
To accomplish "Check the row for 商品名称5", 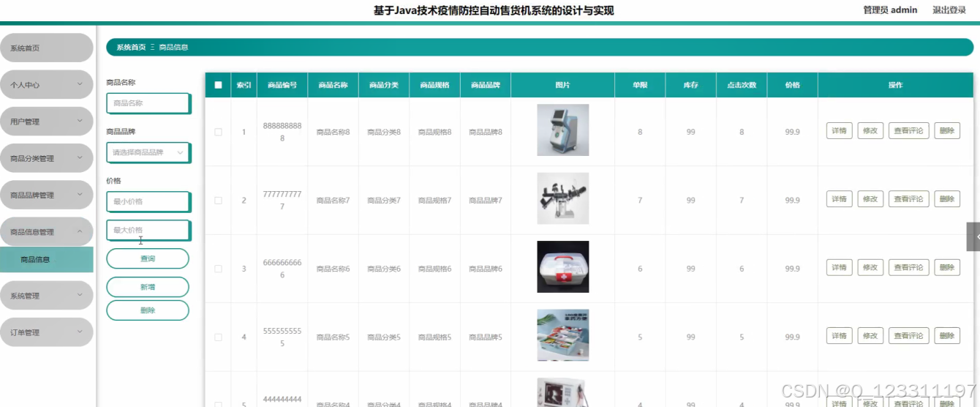I will coord(218,337).
